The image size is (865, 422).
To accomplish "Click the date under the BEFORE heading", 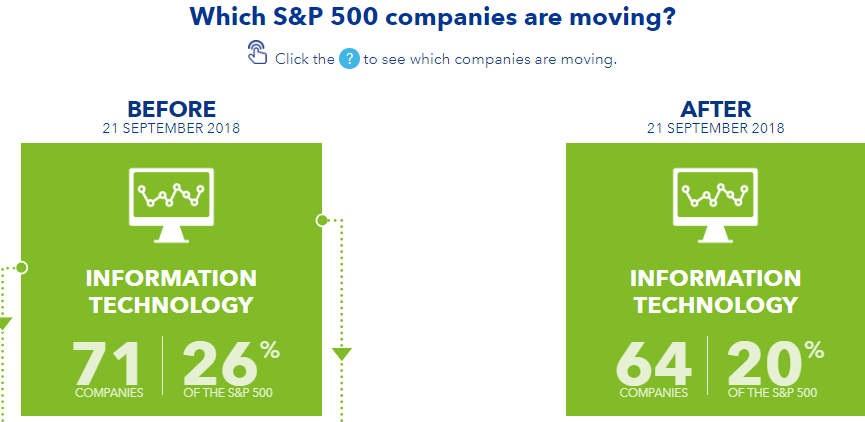I will 171,129.
